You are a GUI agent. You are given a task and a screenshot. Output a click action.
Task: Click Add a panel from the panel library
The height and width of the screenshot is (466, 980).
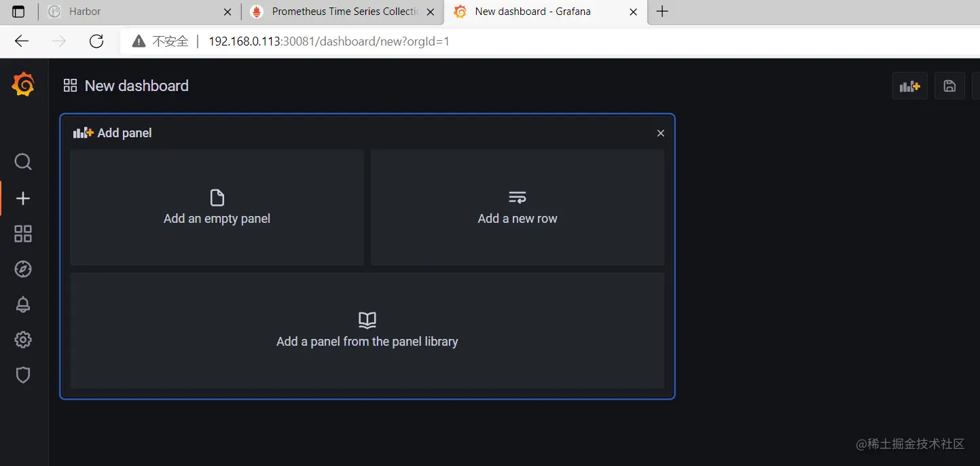pyautogui.click(x=367, y=331)
